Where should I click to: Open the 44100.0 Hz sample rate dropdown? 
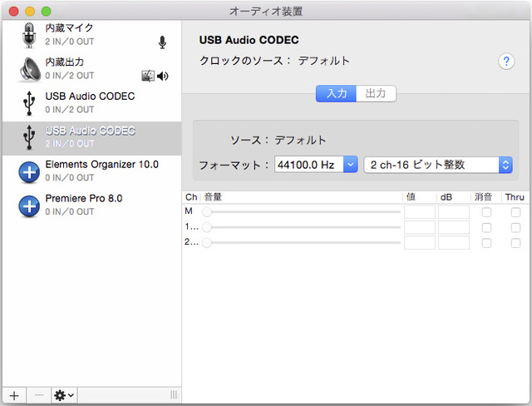point(316,165)
